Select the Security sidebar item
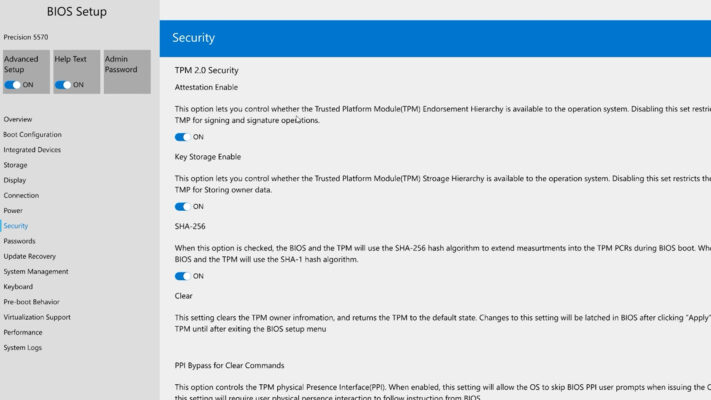 point(16,226)
